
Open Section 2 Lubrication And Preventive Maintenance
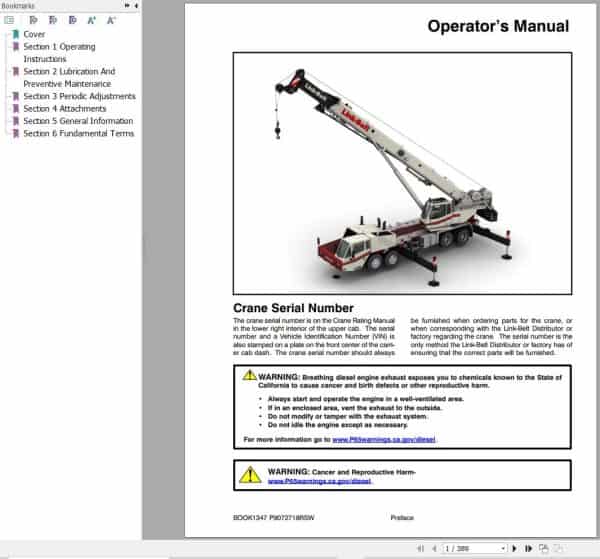69,78
